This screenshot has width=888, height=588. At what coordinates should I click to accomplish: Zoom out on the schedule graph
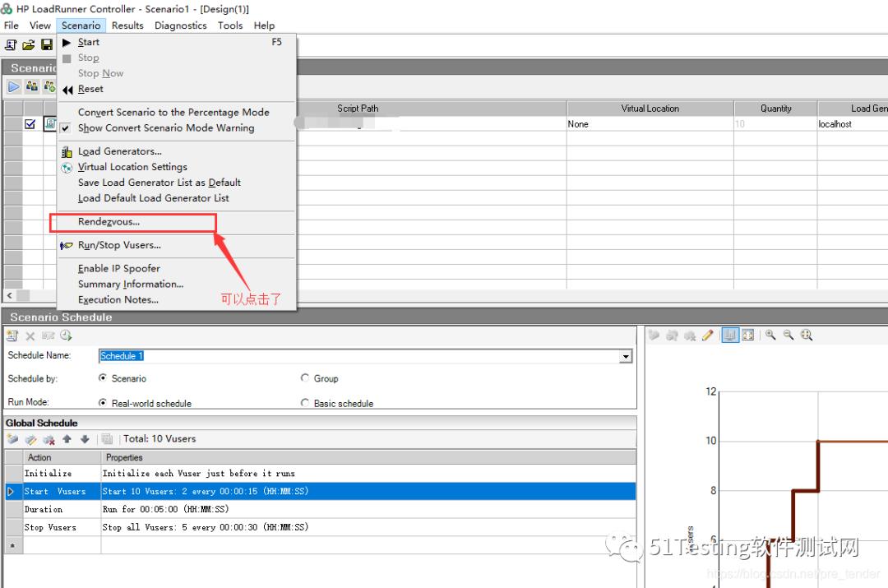789,336
